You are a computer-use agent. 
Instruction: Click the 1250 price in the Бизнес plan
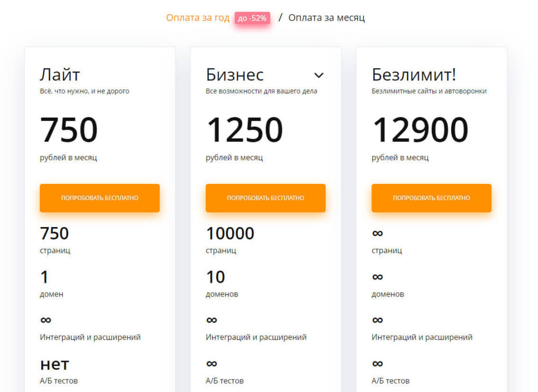click(x=244, y=130)
